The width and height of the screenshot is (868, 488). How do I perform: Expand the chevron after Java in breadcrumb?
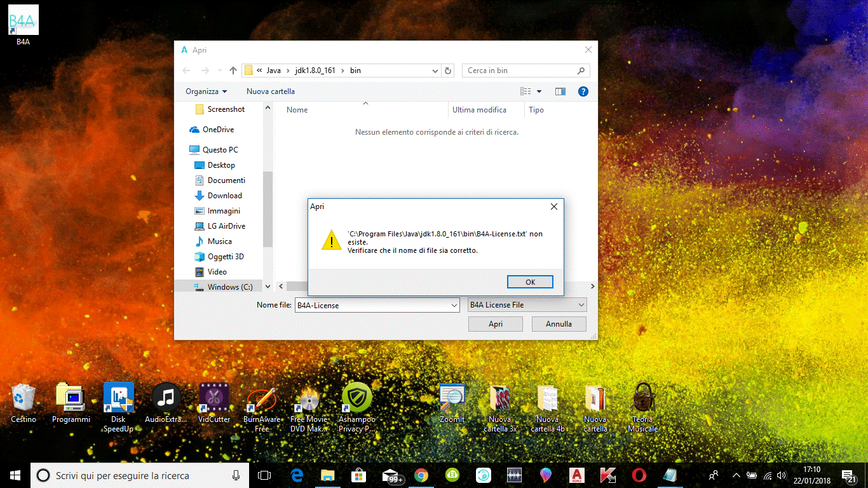(x=287, y=71)
